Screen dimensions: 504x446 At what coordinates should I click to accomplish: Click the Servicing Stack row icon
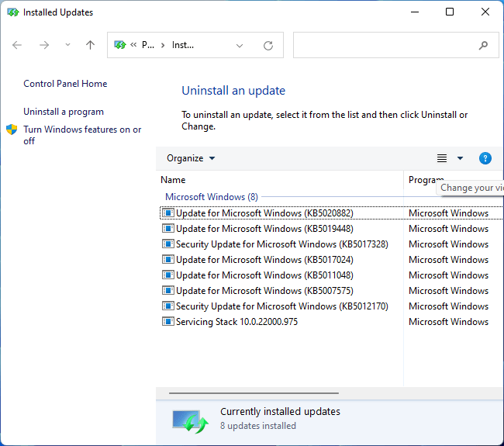coord(168,321)
